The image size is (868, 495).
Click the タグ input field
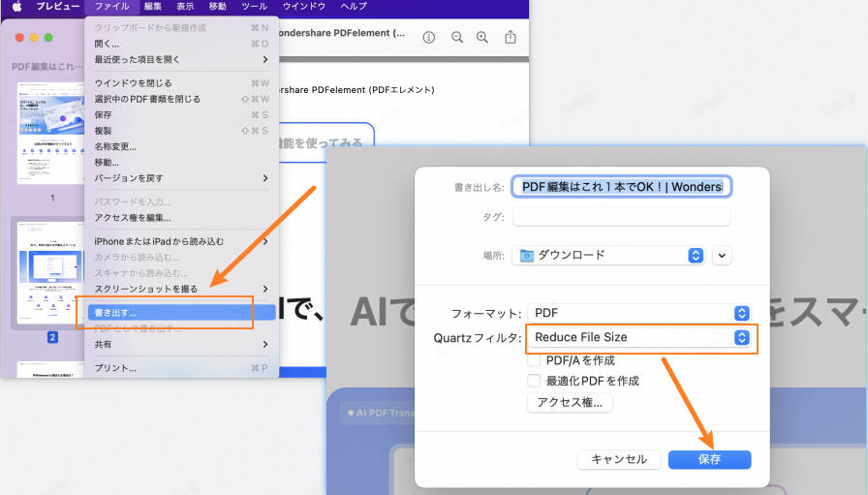pyautogui.click(x=621, y=216)
